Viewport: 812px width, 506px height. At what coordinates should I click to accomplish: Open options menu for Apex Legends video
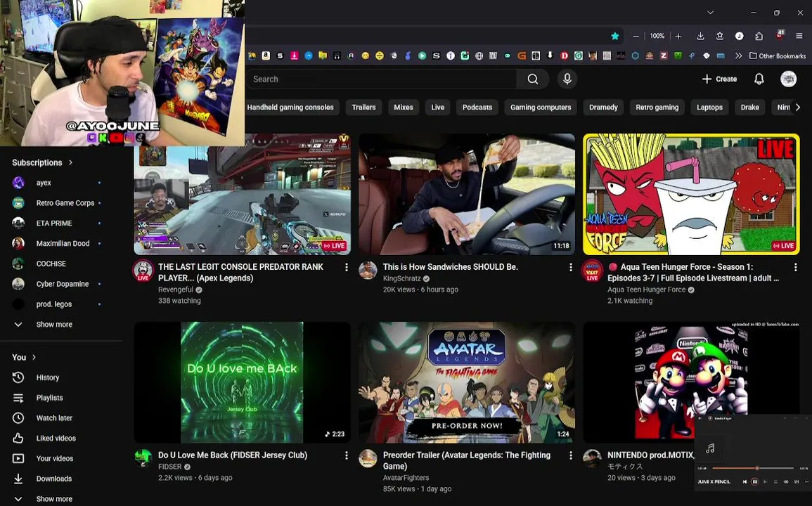(347, 267)
